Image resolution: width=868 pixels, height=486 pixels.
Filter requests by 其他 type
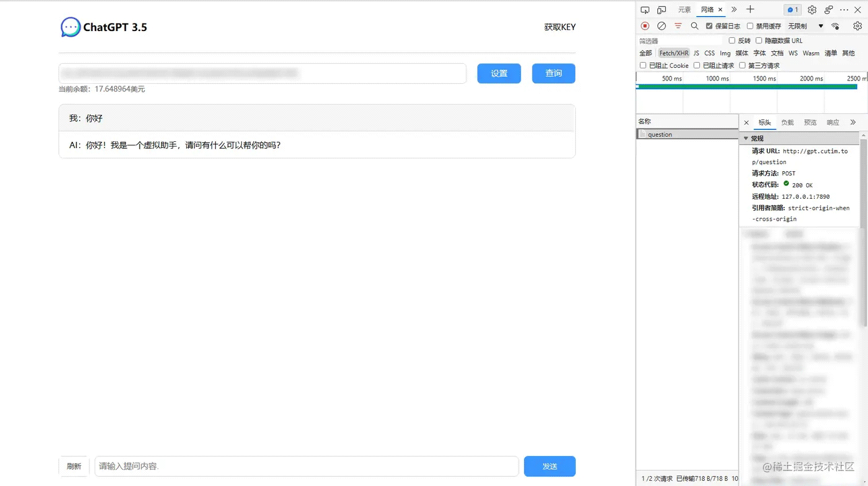(x=848, y=53)
